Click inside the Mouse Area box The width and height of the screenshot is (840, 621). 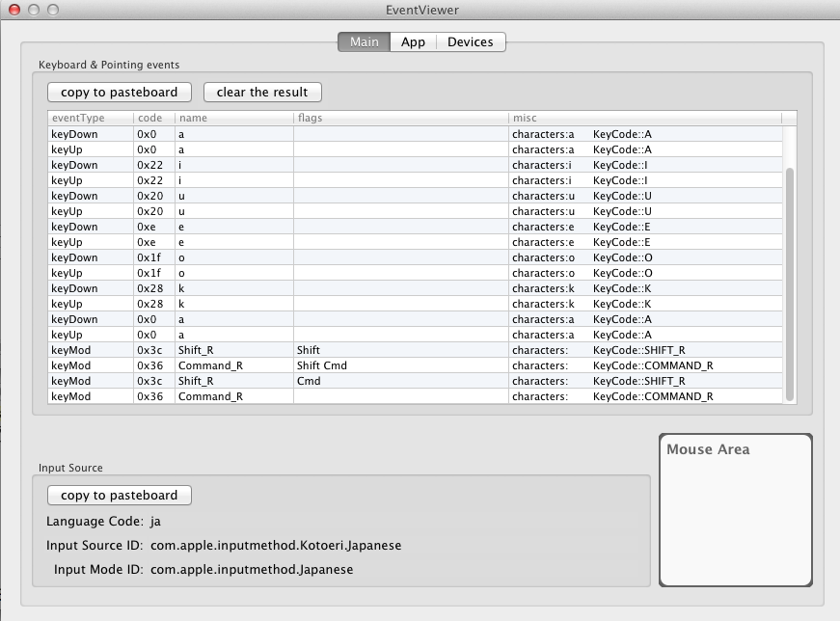point(735,516)
